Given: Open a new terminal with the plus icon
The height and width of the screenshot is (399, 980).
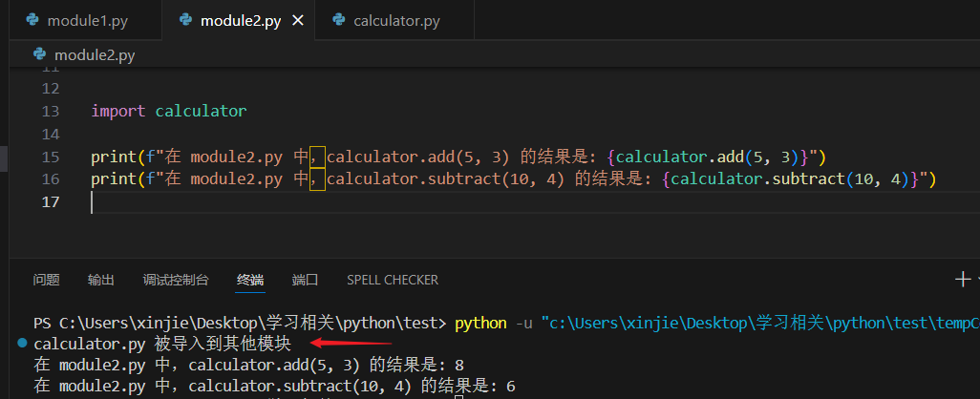Looking at the screenshot, I should pos(962,280).
